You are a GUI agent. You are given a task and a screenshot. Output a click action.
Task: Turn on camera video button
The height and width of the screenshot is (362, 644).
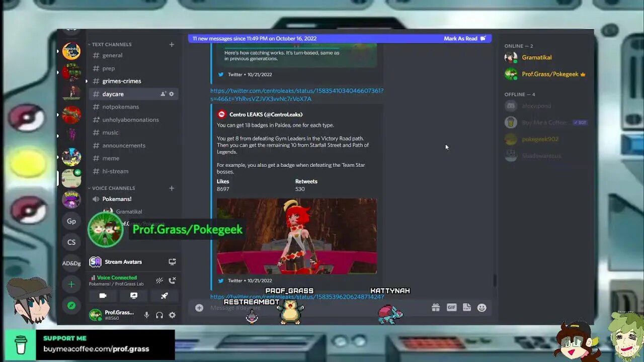[x=103, y=296]
